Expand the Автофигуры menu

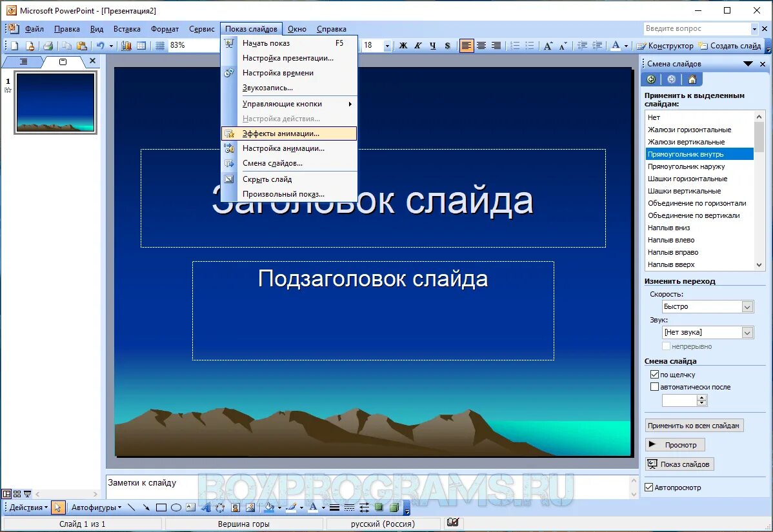click(x=96, y=507)
